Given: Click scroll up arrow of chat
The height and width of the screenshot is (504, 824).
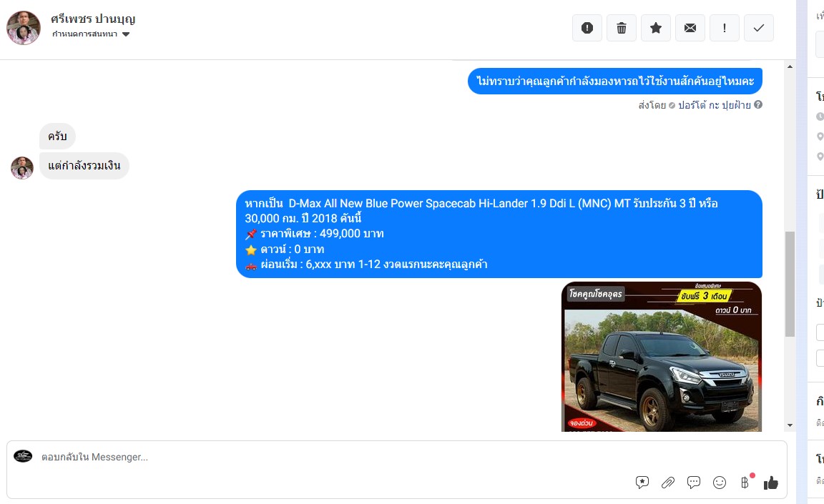Looking at the screenshot, I should (x=790, y=66).
